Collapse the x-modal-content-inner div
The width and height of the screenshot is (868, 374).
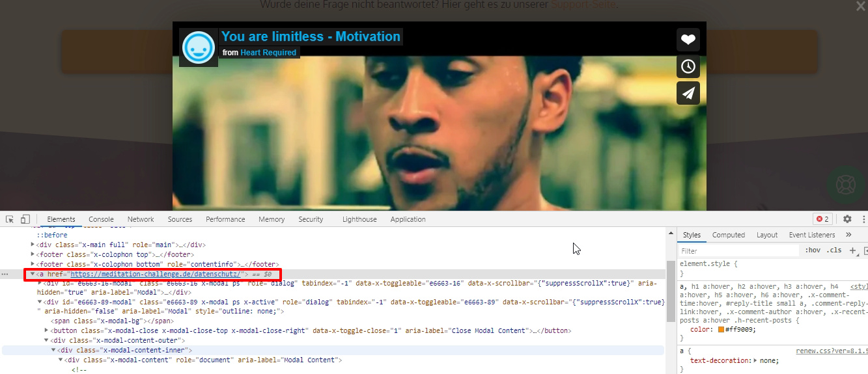pyautogui.click(x=54, y=350)
